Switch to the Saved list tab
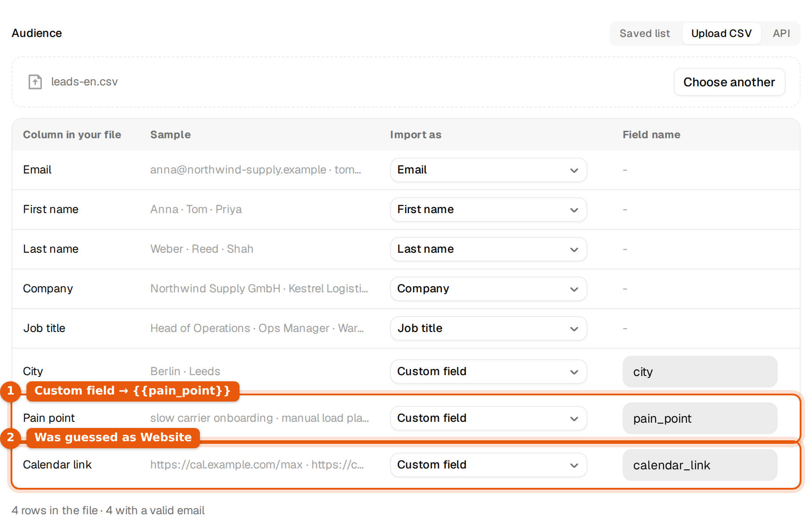812x531 pixels. pyautogui.click(x=645, y=33)
